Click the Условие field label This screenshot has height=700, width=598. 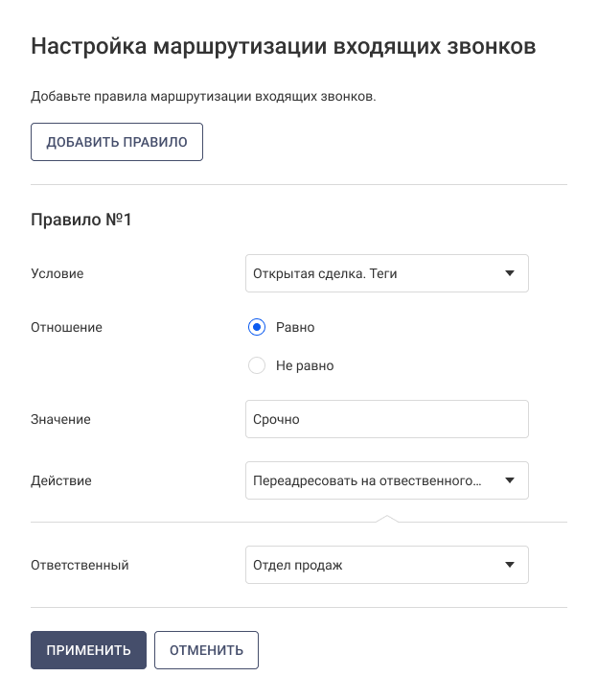point(57,273)
